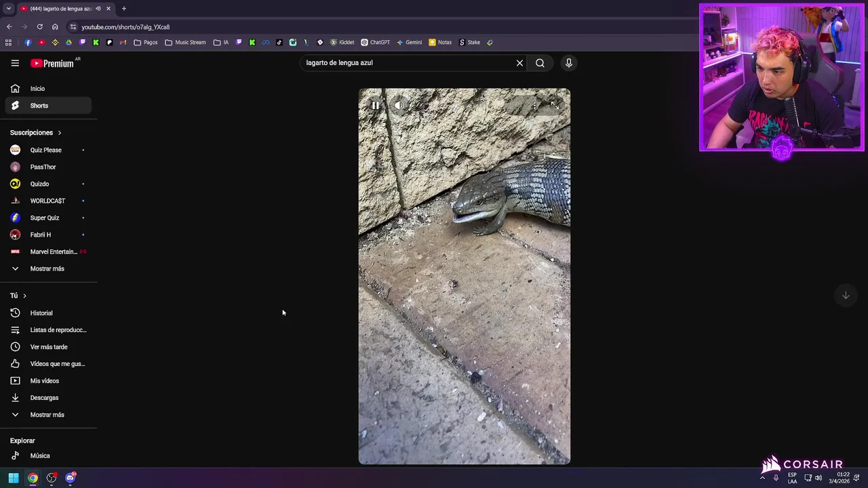Open the Music Stream bookmarks folder
The width and height of the screenshot is (868, 488).
pyautogui.click(x=185, y=42)
